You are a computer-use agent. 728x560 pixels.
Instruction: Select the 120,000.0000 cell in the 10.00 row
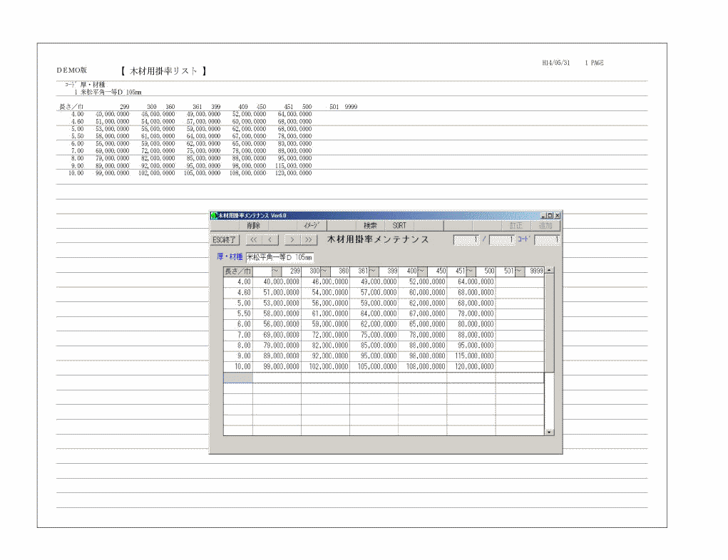(x=471, y=367)
